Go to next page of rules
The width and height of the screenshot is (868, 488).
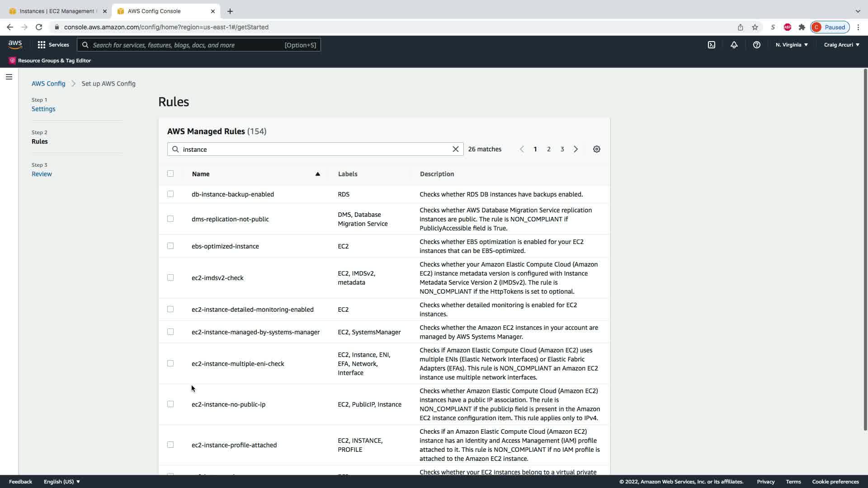tap(576, 149)
